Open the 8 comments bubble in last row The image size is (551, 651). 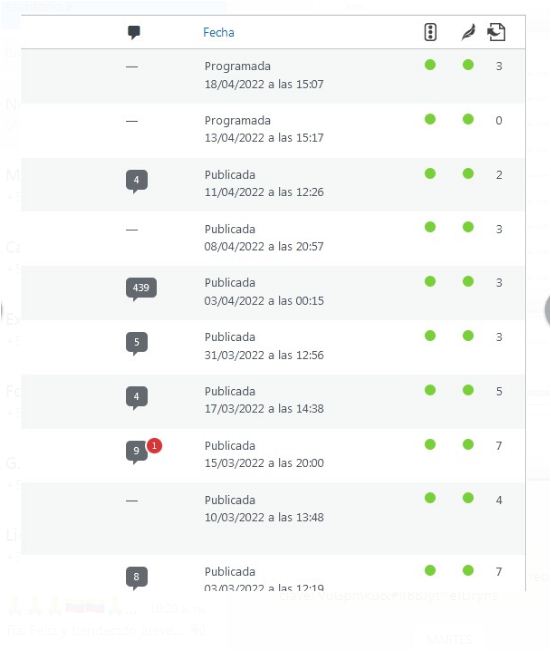[x=137, y=577]
